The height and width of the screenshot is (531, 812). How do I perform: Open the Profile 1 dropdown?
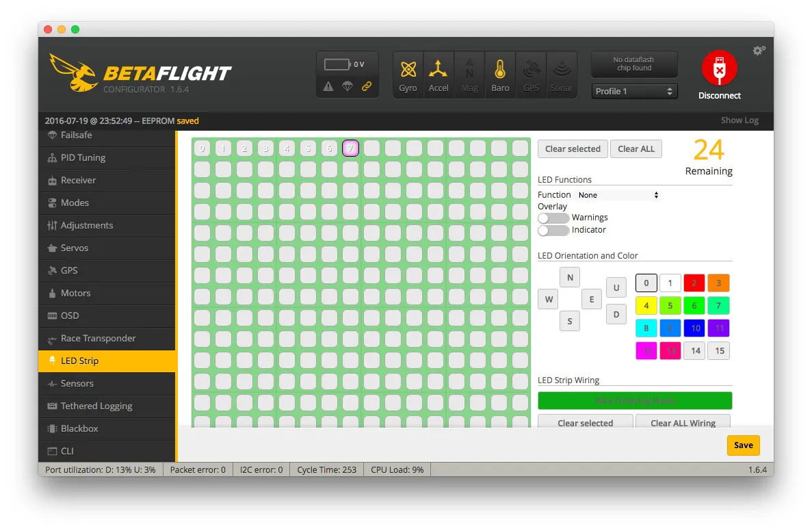634,91
